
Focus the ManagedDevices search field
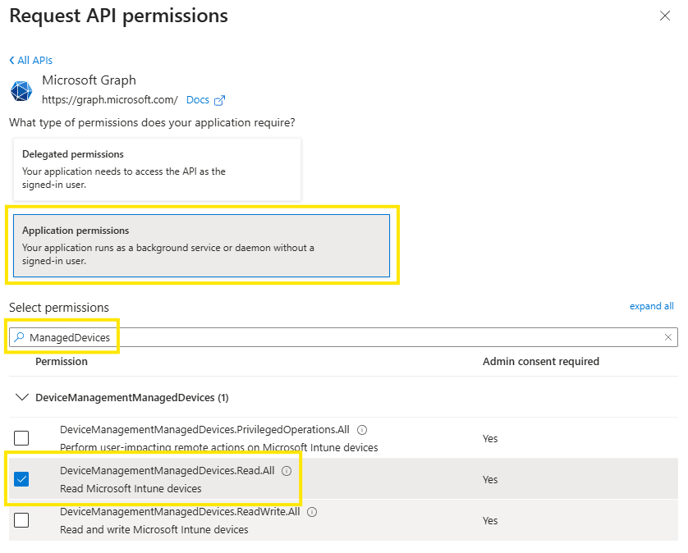pyautogui.click(x=343, y=337)
